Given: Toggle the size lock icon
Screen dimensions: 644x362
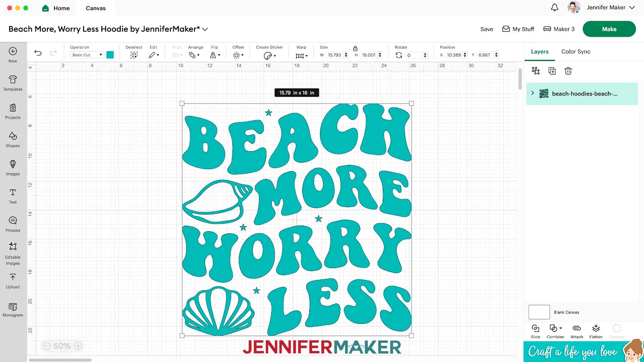Looking at the screenshot, I should [355, 48].
